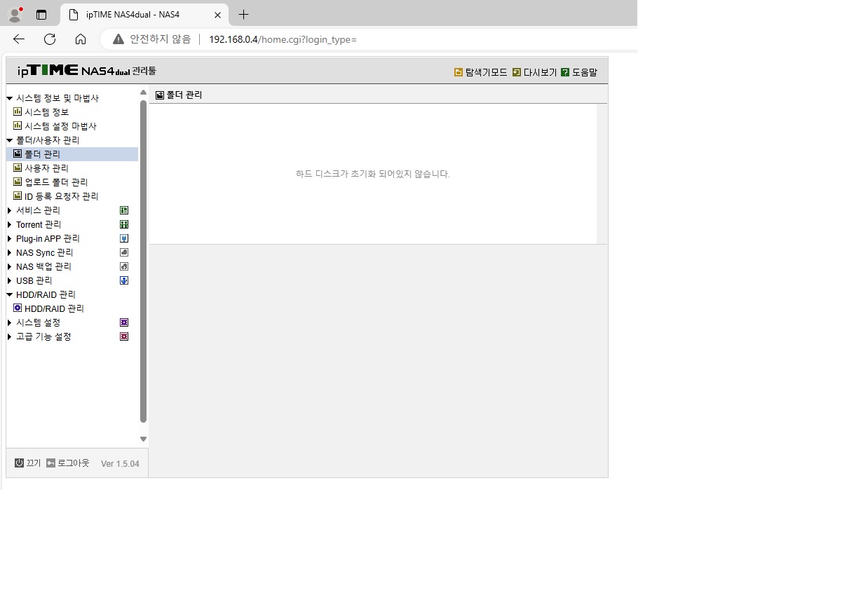This screenshot has width=868, height=607.
Task: Select the 시스템 설정 마법사 link
Action: [60, 126]
